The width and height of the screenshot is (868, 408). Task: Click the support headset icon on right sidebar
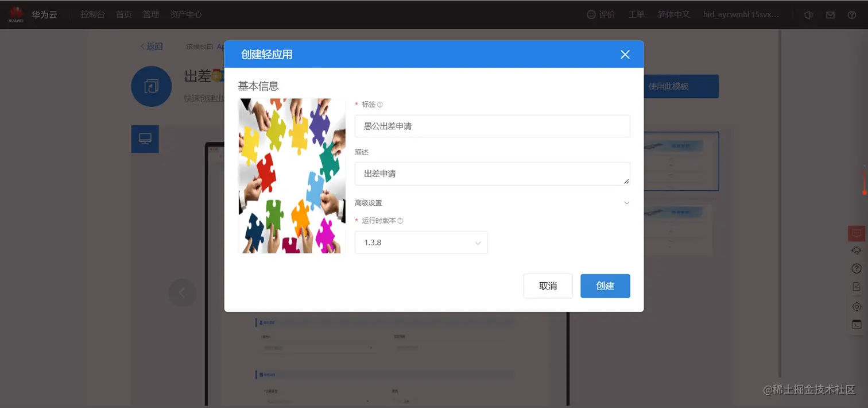tap(856, 250)
